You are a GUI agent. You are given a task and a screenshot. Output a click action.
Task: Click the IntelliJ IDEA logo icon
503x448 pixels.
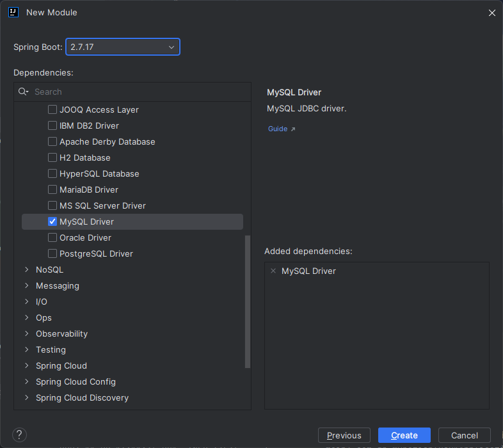pyautogui.click(x=13, y=12)
